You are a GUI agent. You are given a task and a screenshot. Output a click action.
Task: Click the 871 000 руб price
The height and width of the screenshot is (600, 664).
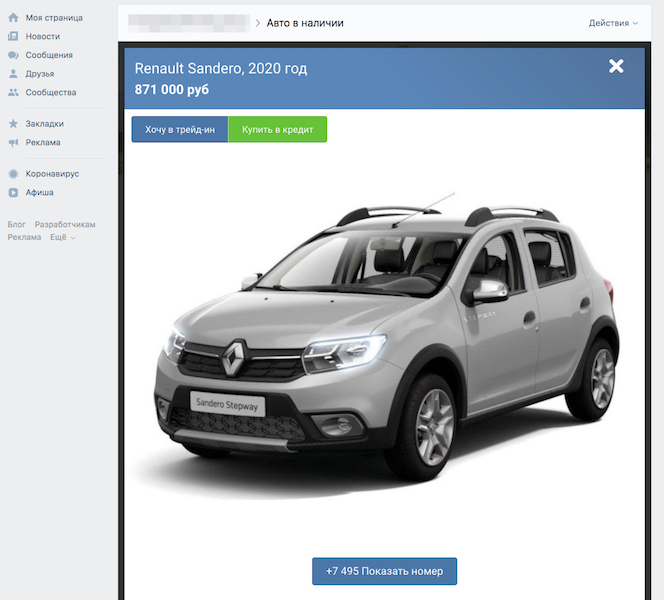point(172,89)
